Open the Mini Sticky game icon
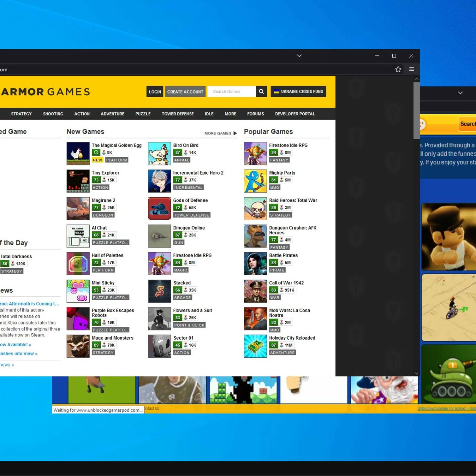476x476 pixels. [78, 291]
